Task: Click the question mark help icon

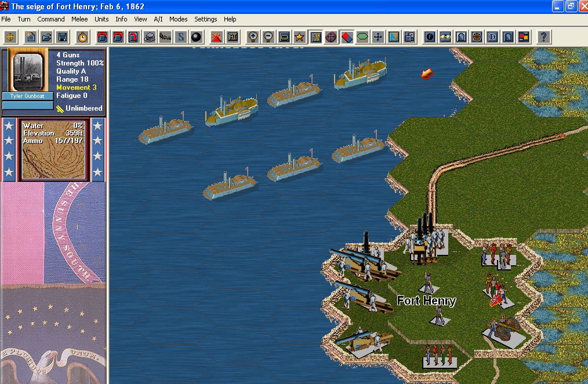Action: pos(543,37)
